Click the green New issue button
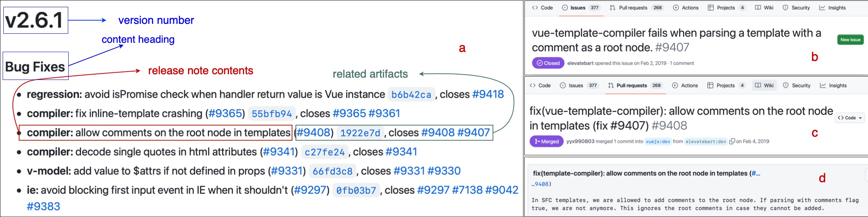 (x=850, y=40)
